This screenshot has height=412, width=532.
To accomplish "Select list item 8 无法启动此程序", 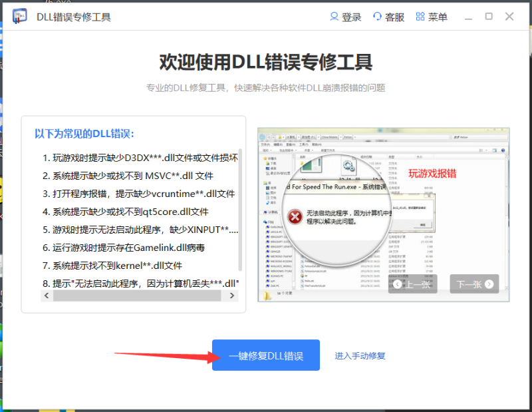I will [x=140, y=284].
